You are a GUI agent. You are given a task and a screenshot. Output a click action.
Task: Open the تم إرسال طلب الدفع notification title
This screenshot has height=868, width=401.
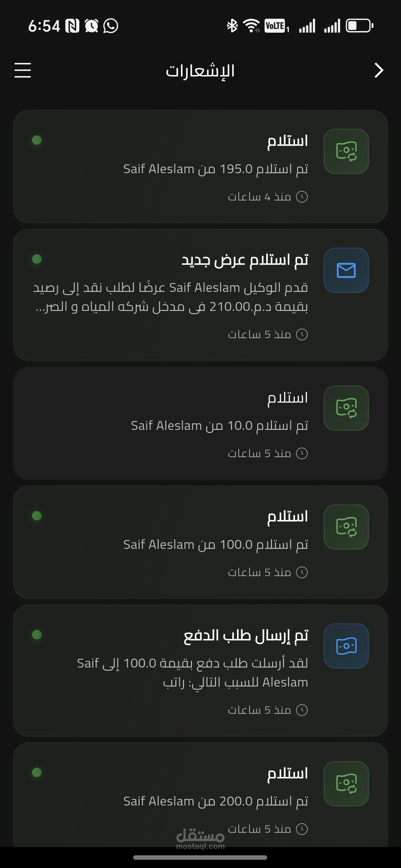tap(246, 635)
